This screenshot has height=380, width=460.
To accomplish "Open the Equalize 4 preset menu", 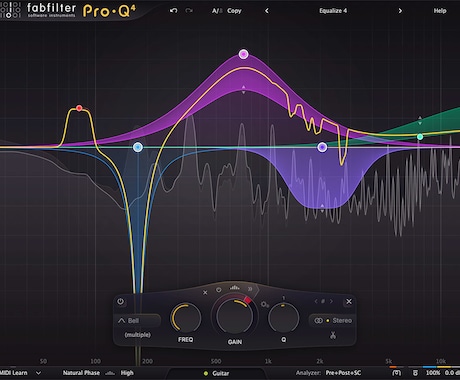I will point(333,11).
